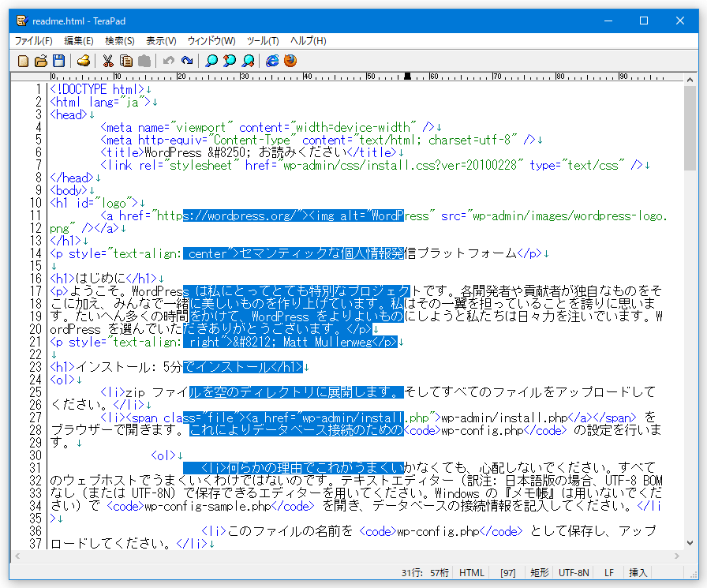Undo the last action
Screen dimensions: 707x588
click(169, 61)
